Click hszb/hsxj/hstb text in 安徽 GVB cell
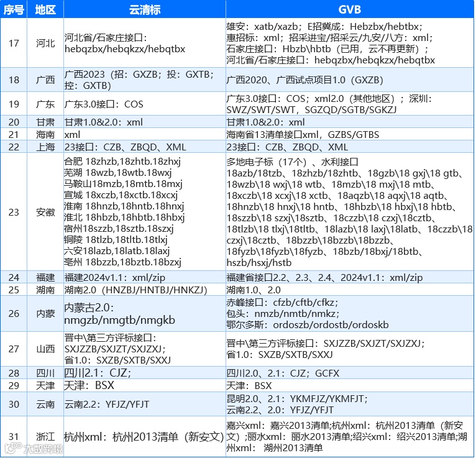The image size is (476, 458). click(259, 262)
